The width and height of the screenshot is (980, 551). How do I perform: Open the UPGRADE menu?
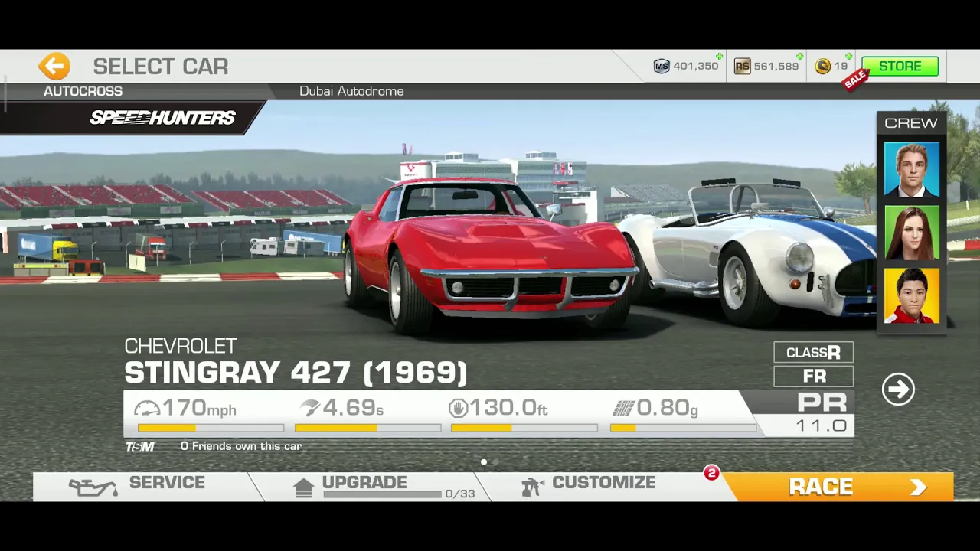pyautogui.click(x=364, y=482)
